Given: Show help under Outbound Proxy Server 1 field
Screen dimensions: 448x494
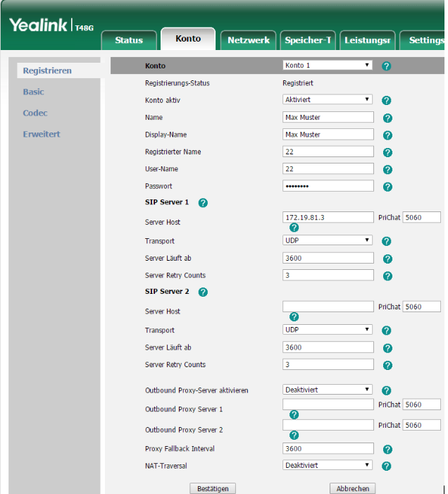Looking at the screenshot, I should (x=294, y=415).
